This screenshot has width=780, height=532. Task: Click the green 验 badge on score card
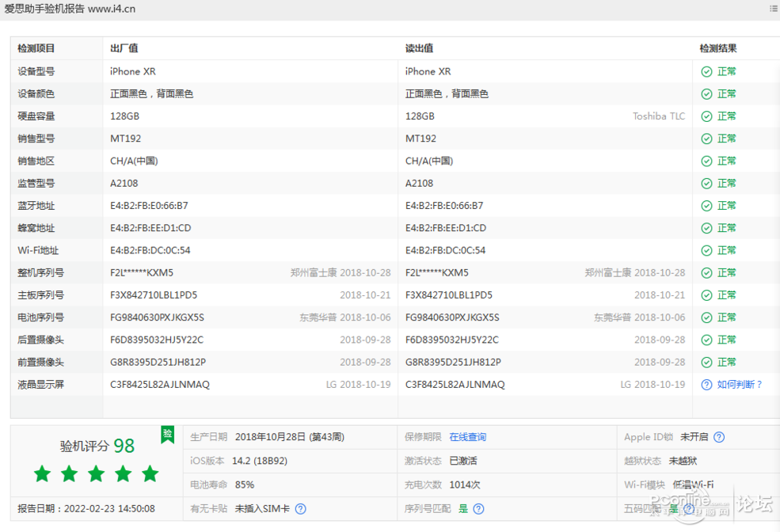(168, 435)
